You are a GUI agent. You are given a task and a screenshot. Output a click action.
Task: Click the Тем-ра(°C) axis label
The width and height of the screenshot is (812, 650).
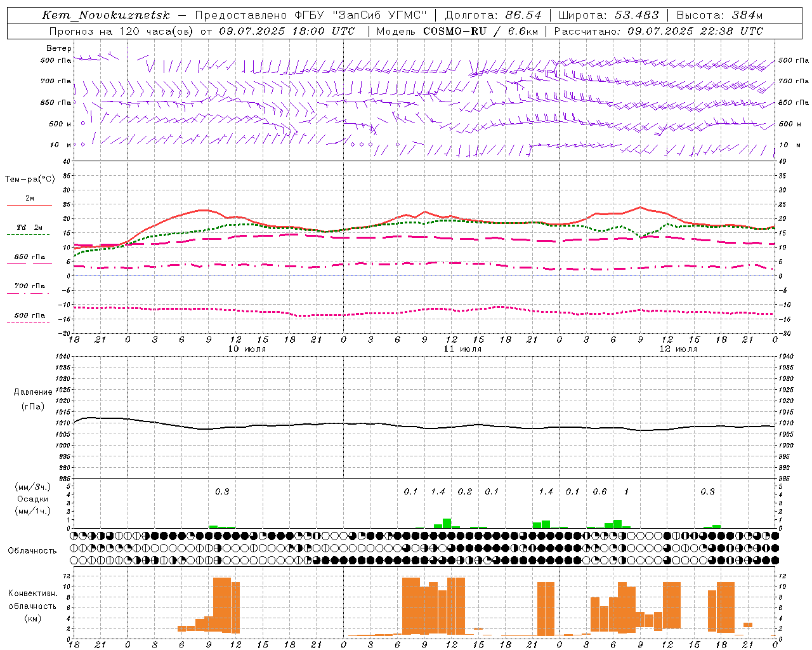[x=30, y=180]
